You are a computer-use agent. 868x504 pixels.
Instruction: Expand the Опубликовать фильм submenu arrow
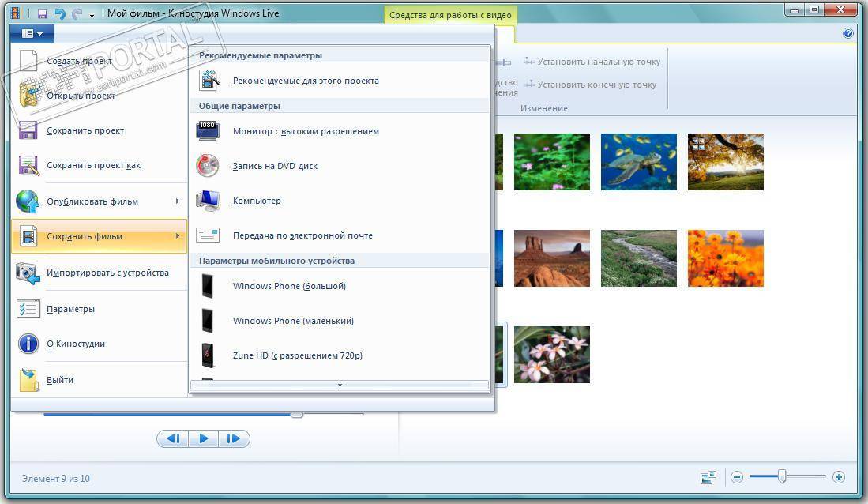click(178, 201)
